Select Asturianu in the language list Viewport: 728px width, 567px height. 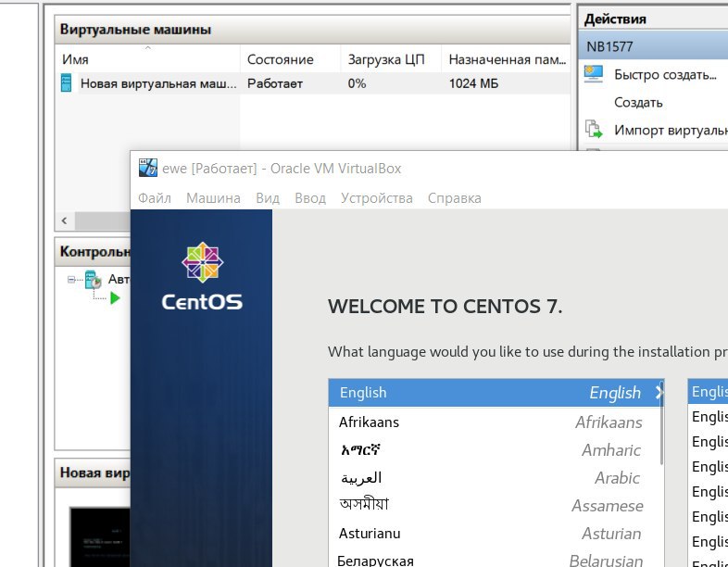tap(496, 534)
